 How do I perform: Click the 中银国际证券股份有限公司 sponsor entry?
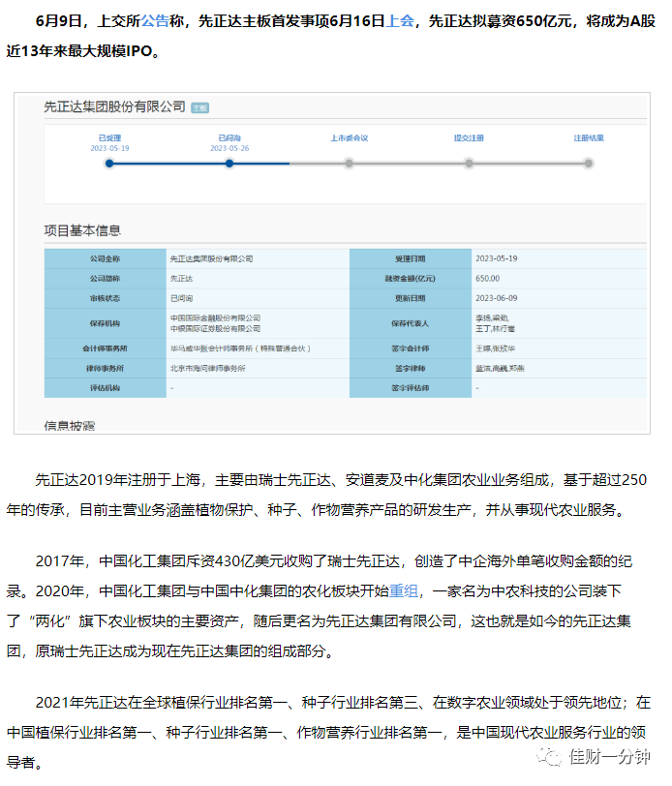(x=215, y=329)
